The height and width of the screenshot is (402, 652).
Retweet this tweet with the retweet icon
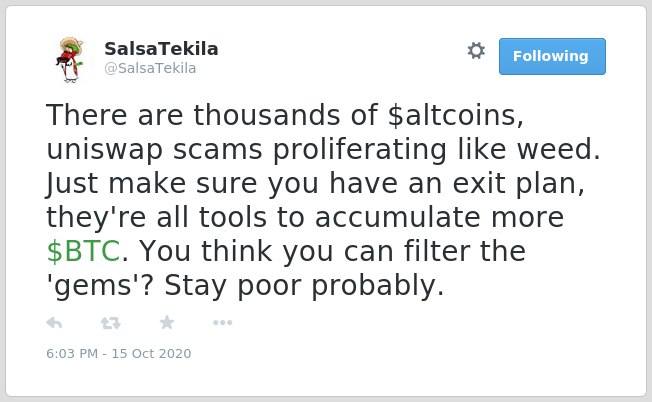(x=111, y=323)
